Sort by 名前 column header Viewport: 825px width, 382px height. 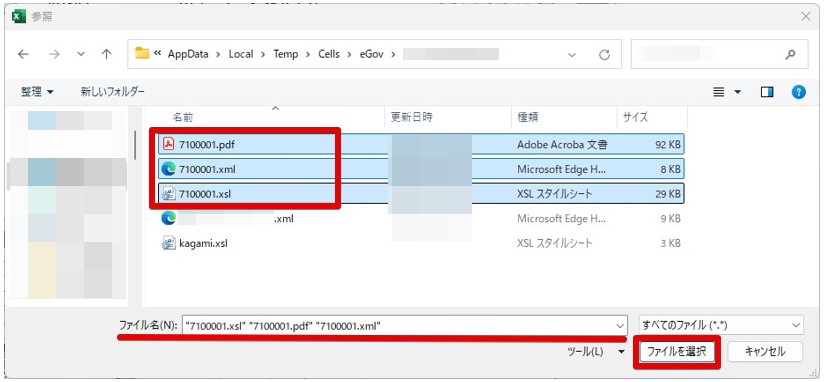click(x=183, y=117)
